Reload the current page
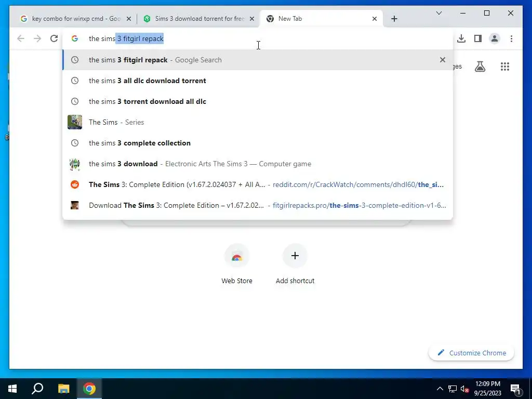This screenshot has height=399, width=532. [x=54, y=38]
